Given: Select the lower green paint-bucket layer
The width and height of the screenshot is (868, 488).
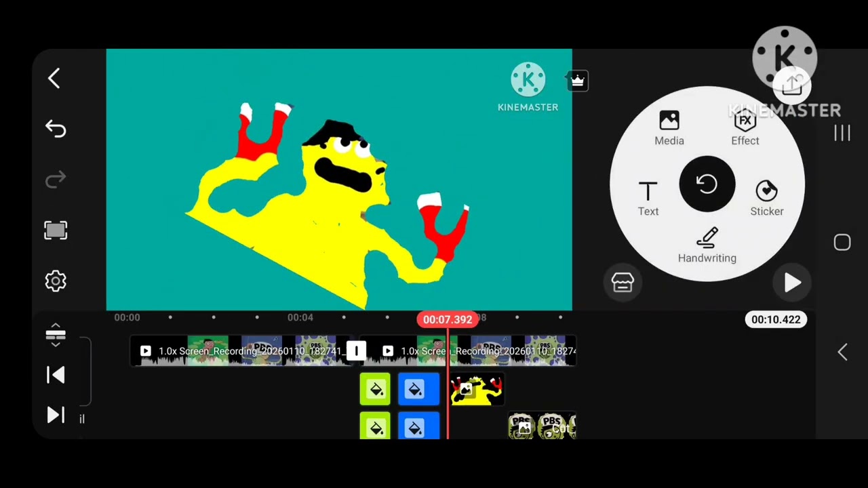Looking at the screenshot, I should [x=375, y=426].
